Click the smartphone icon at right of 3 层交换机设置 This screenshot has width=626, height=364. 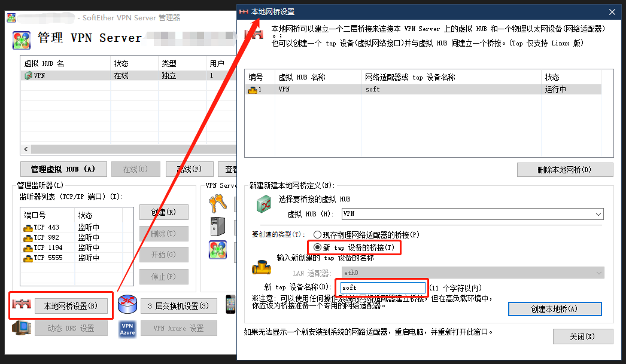(x=230, y=304)
